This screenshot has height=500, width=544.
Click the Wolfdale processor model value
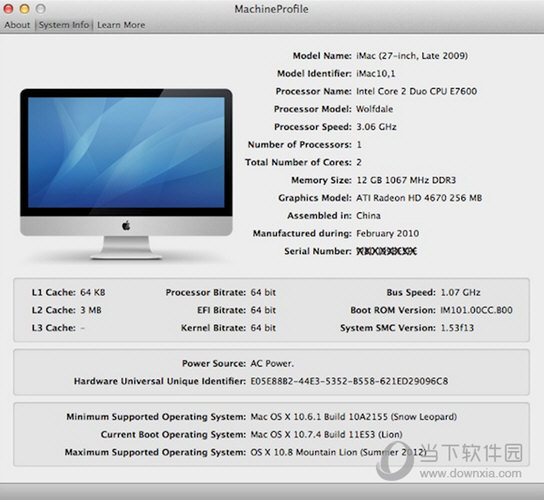click(374, 109)
